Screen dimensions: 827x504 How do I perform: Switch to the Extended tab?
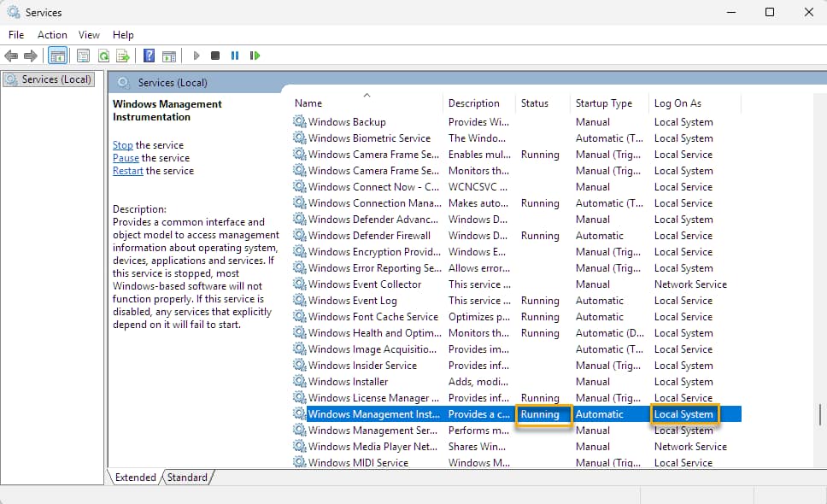click(135, 478)
